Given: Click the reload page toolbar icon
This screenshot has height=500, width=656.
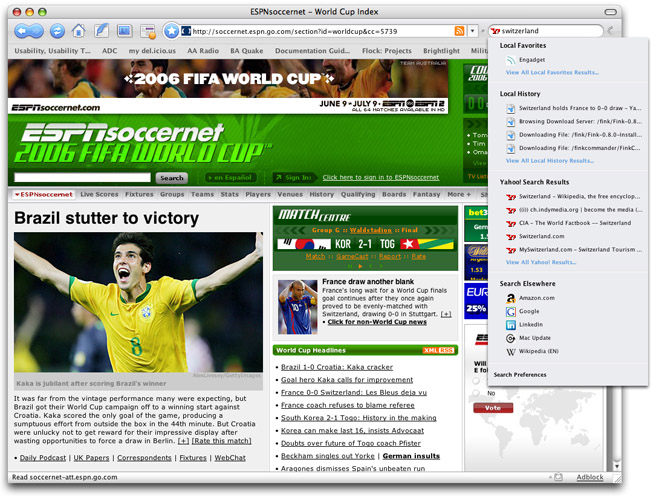Looking at the screenshot, I should (x=57, y=31).
